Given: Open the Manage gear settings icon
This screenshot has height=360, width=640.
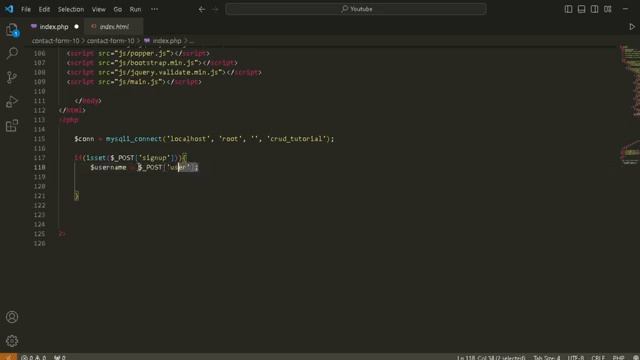Looking at the screenshot, I should click(12, 340).
